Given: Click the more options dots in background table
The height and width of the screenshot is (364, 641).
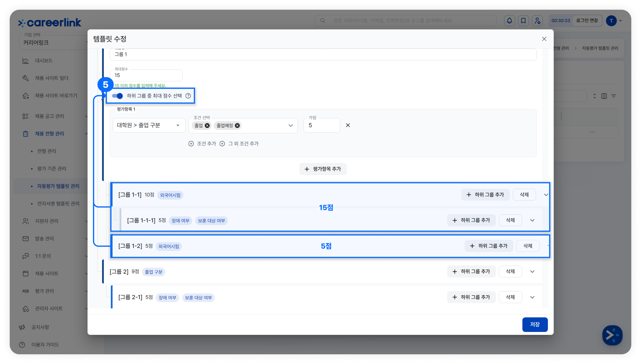Looking at the screenshot, I should (x=592, y=132).
